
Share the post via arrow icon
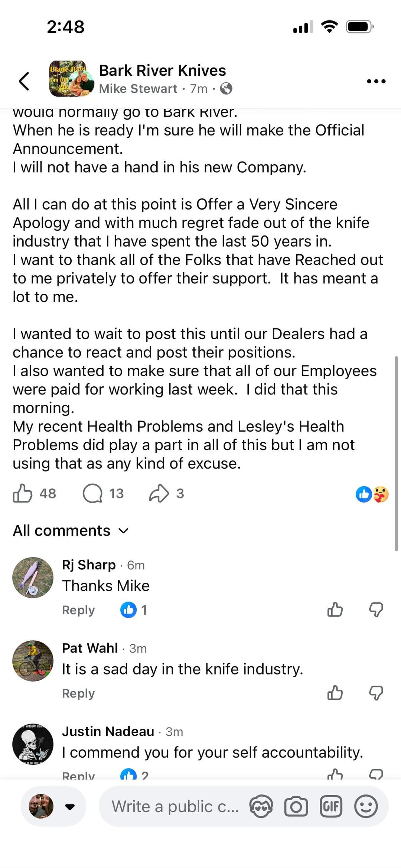coord(159,493)
